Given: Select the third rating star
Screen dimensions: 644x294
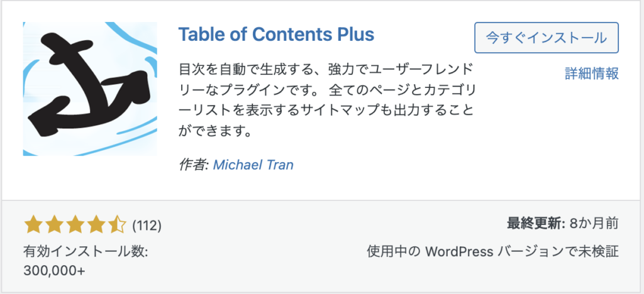Looking at the screenshot, I should tap(75, 224).
